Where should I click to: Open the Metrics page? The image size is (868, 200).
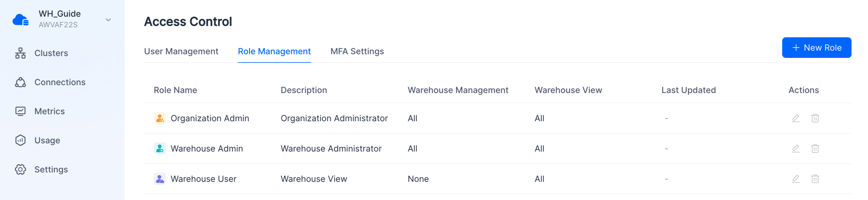[49, 111]
